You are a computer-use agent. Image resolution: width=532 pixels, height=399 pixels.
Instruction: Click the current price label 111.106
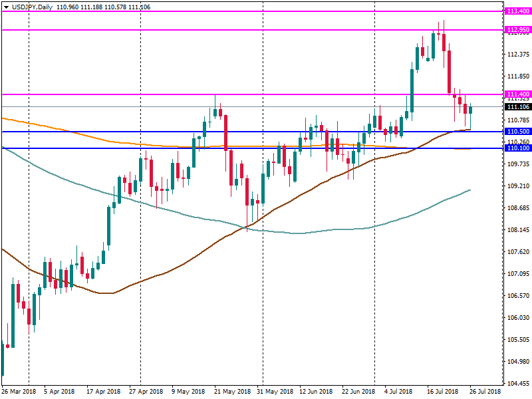[518, 107]
